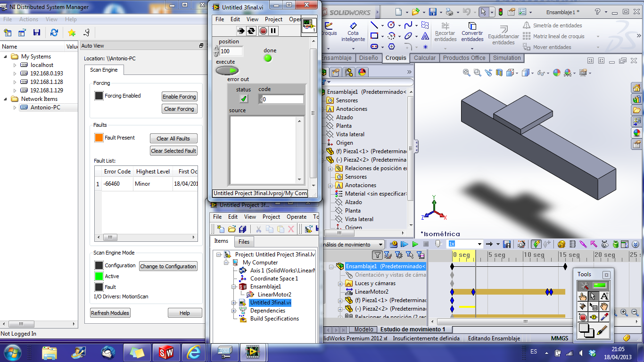Click the Fault mode indicator box
Image resolution: width=644 pixels, height=362 pixels.
click(x=99, y=287)
